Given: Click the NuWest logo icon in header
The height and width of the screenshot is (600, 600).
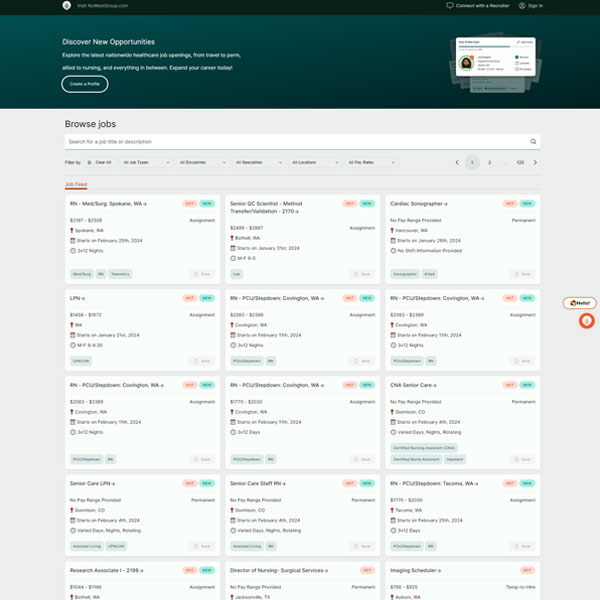Looking at the screenshot, I should pos(67,5).
